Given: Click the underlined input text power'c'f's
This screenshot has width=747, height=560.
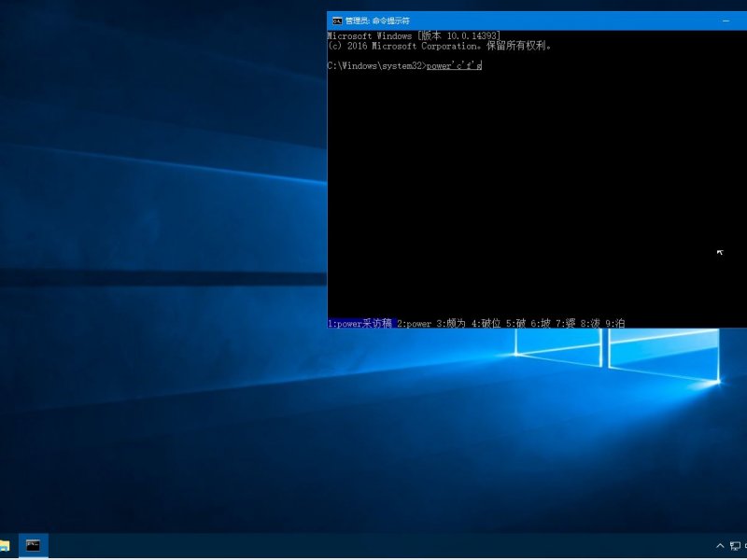Looking at the screenshot, I should pos(454,66).
